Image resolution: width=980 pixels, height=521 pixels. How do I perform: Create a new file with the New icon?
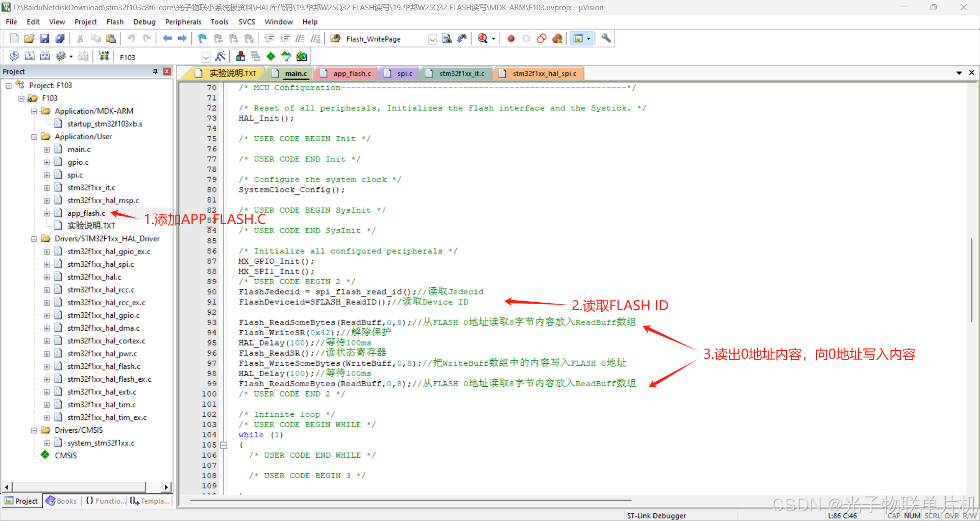click(14, 39)
